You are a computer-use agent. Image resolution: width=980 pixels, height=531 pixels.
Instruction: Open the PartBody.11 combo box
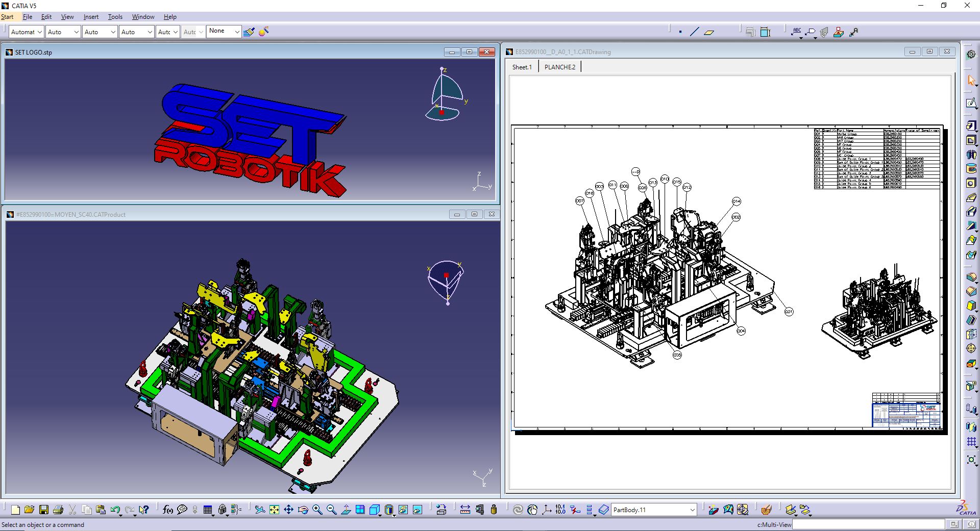pos(654,510)
